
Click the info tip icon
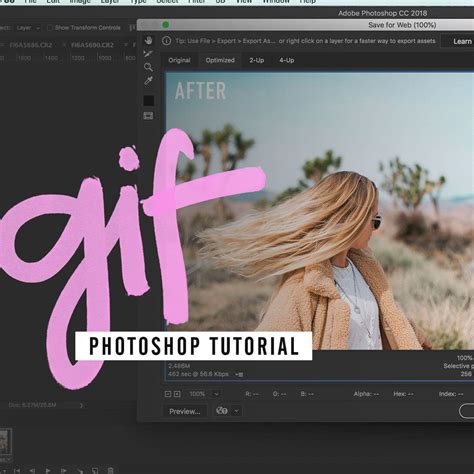pos(166,41)
